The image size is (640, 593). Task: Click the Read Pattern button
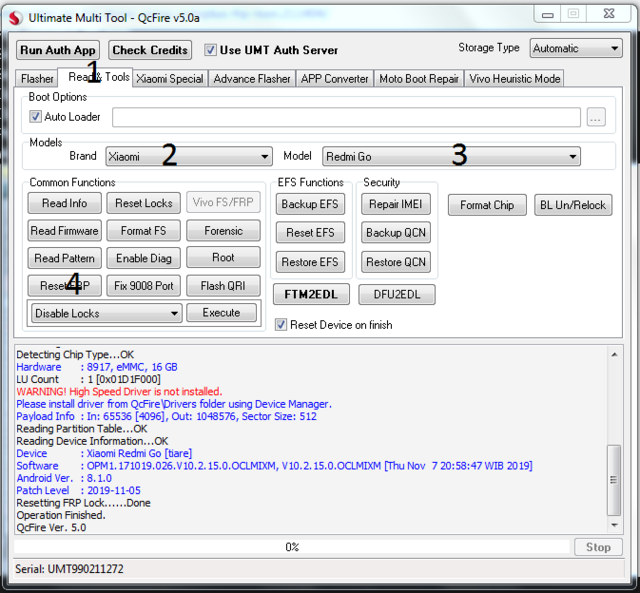click(x=64, y=258)
